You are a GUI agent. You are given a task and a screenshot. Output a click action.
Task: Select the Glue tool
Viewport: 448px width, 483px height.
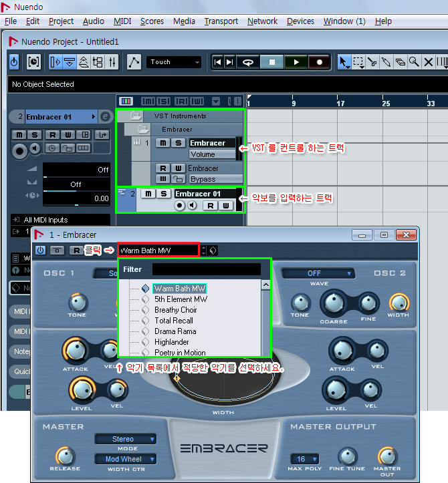[x=386, y=62]
